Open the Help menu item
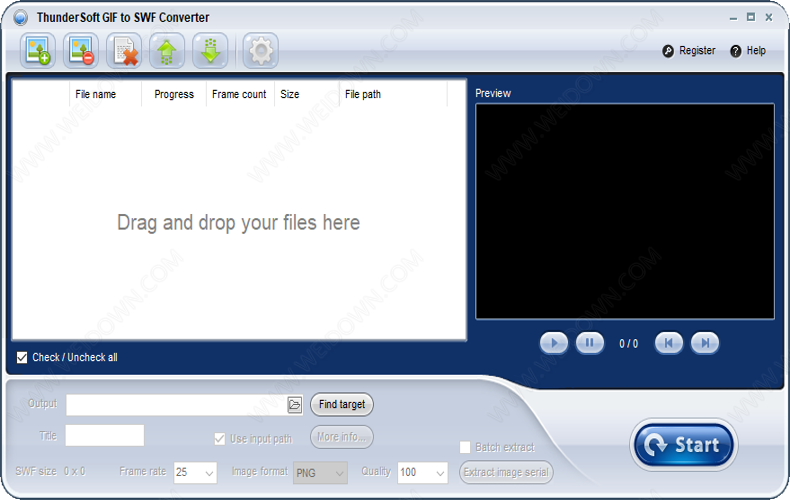Screen dimensions: 790x500 [748, 51]
